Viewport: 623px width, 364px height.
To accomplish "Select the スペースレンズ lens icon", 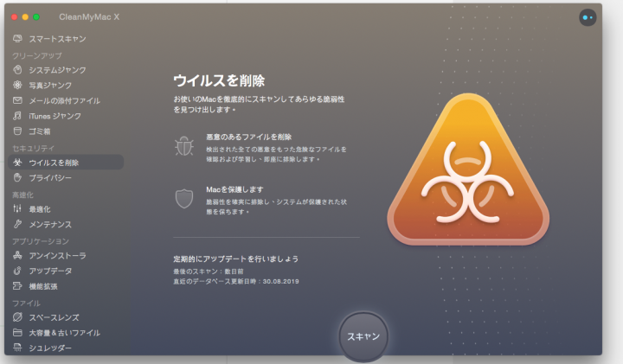I will pos(17,317).
